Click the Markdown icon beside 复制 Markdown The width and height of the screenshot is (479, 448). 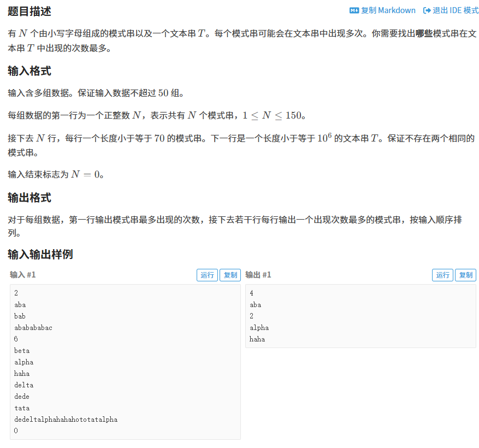coord(354,11)
